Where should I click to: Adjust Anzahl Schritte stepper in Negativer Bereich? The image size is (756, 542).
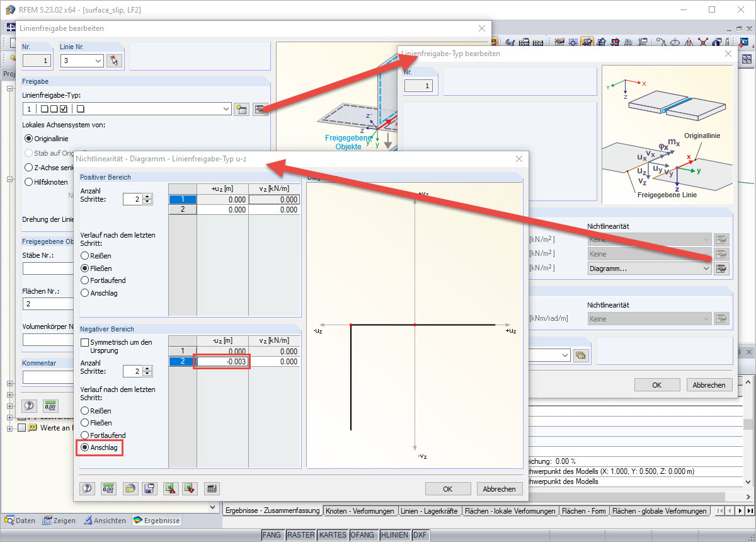point(147,371)
